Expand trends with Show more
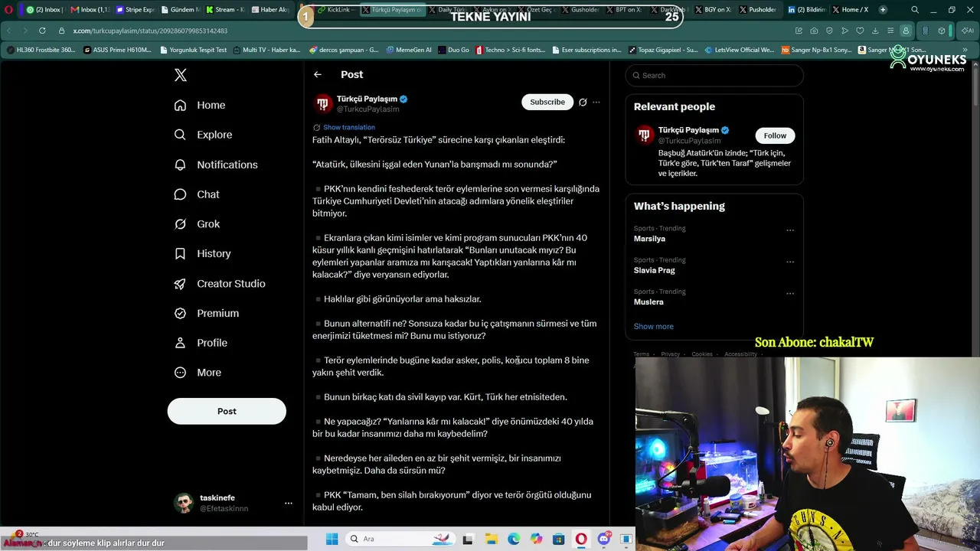Viewport: 980px width, 551px height. 654,326
